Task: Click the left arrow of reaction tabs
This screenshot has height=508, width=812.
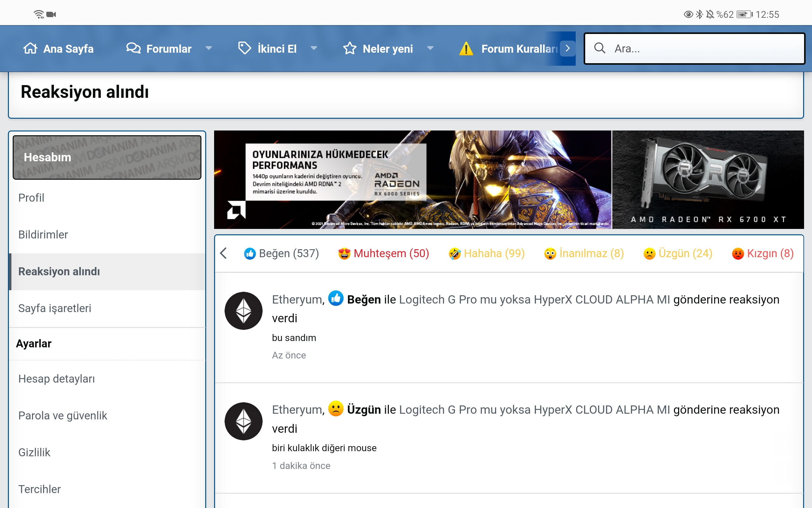Action: point(224,253)
